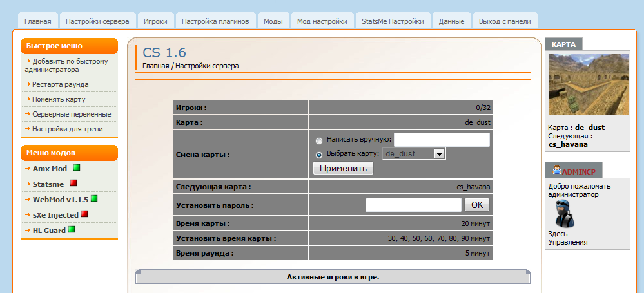Select the Выбрать карту radio button
The height and width of the screenshot is (293, 644).
(319, 155)
